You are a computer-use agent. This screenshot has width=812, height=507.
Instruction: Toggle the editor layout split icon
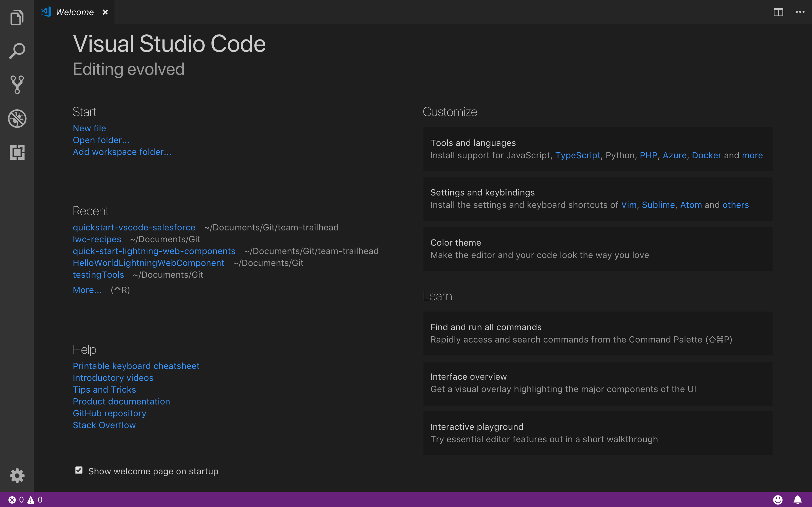pos(778,11)
